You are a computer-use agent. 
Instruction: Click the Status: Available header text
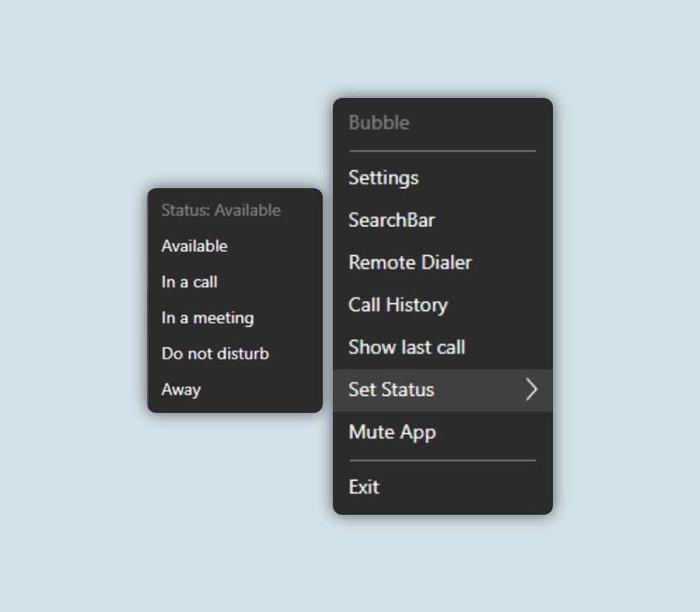[x=221, y=211]
